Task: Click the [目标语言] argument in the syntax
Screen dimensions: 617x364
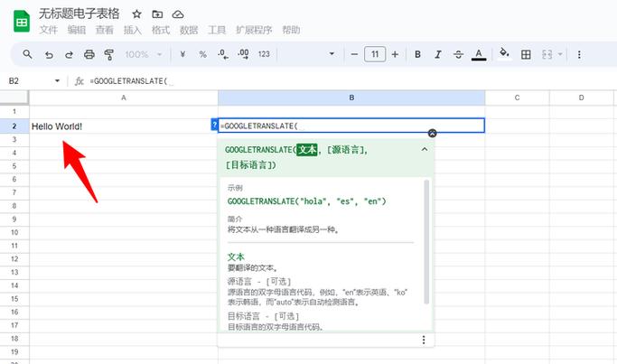Action: click(248, 165)
